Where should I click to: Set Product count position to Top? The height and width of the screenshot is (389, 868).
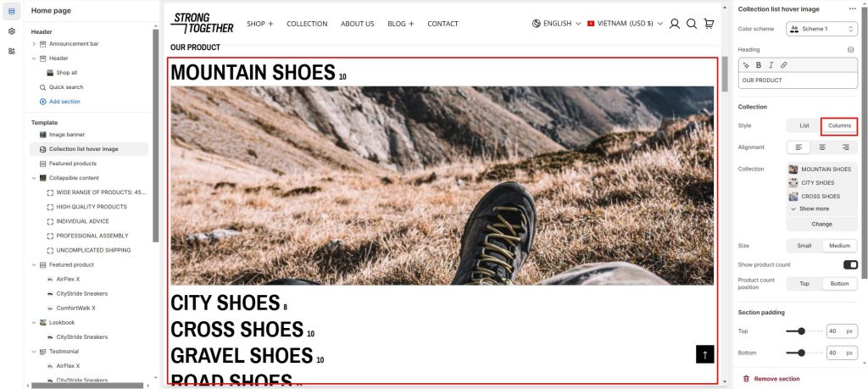(x=804, y=284)
